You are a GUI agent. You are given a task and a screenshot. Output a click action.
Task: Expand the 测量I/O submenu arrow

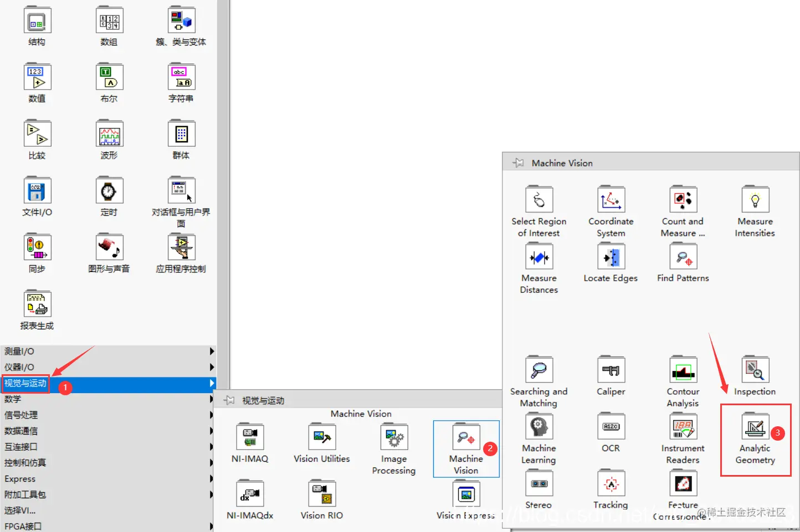point(212,351)
